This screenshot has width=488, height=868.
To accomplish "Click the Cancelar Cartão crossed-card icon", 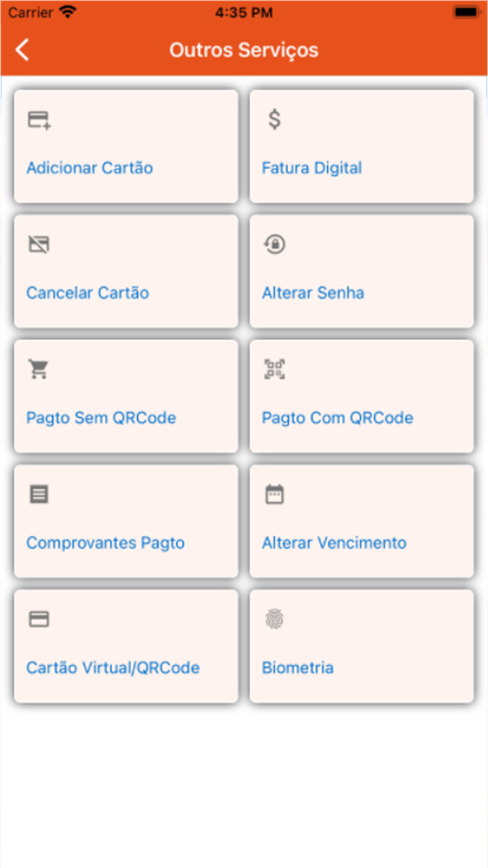I will [38, 245].
